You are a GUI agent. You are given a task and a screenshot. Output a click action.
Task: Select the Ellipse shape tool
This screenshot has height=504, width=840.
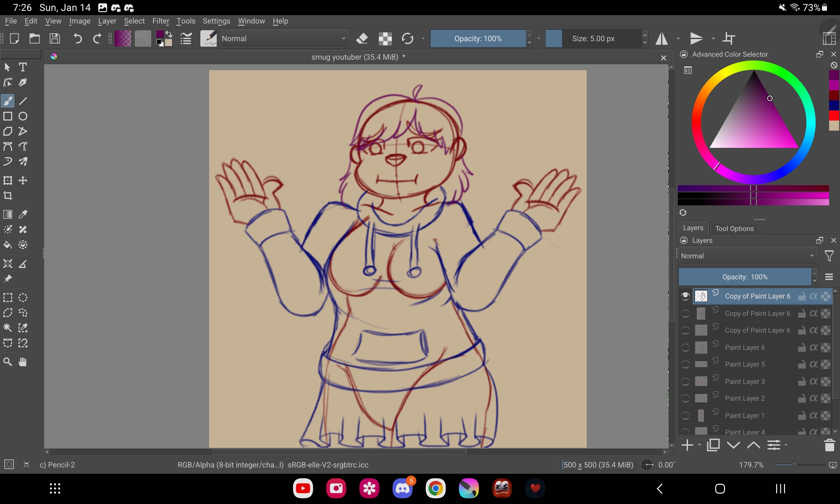click(x=23, y=116)
